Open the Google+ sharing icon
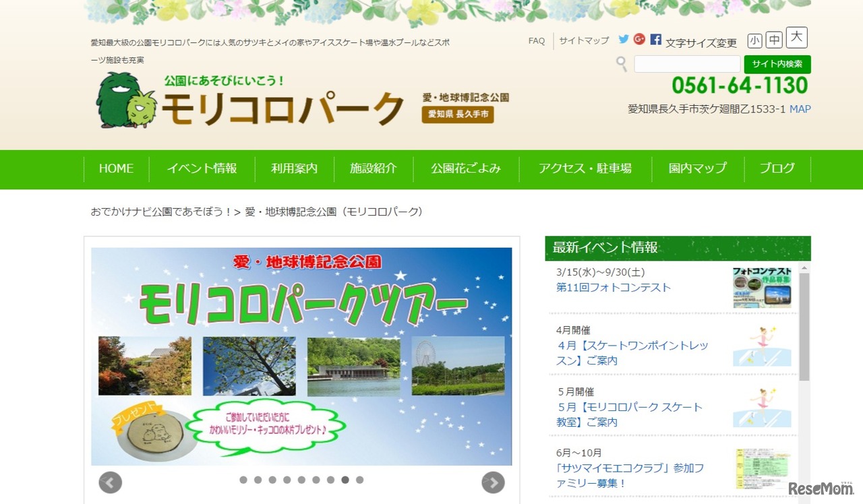The image size is (863, 504). coord(639,40)
